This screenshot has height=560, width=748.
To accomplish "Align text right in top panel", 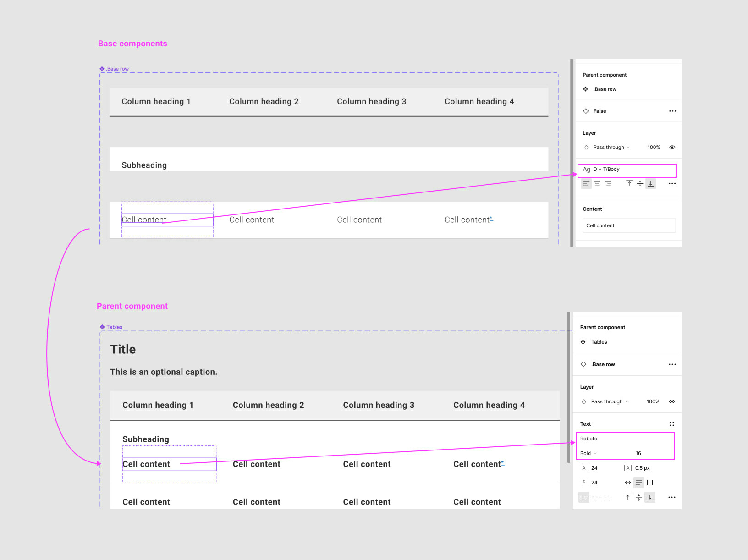I will pos(608,183).
